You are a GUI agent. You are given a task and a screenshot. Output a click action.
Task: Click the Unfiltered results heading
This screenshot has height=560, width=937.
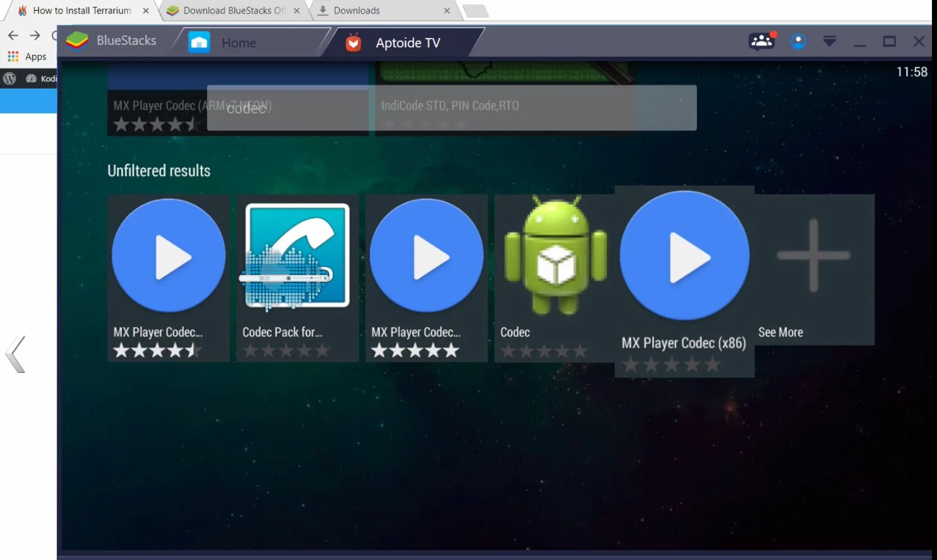(x=159, y=170)
